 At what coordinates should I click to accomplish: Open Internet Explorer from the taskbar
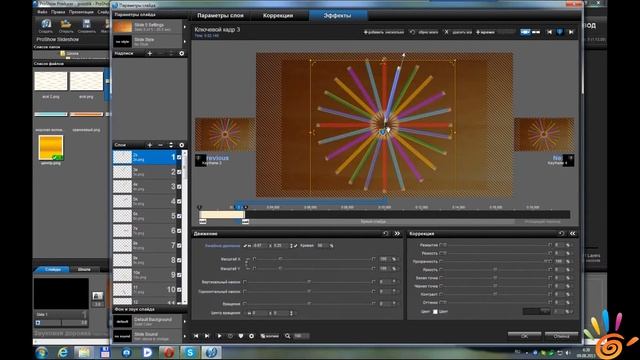[x=62, y=352]
